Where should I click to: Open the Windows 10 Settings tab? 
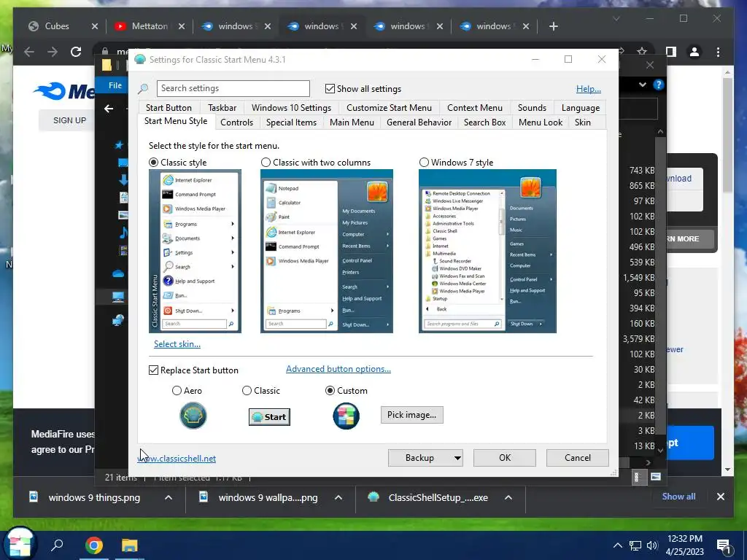pyautogui.click(x=291, y=108)
